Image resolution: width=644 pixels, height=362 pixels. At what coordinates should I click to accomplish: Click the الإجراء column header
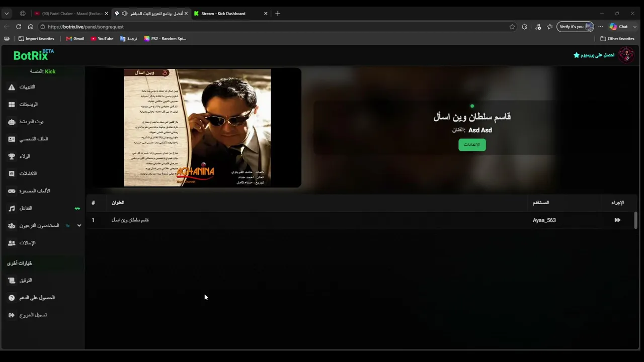click(617, 203)
